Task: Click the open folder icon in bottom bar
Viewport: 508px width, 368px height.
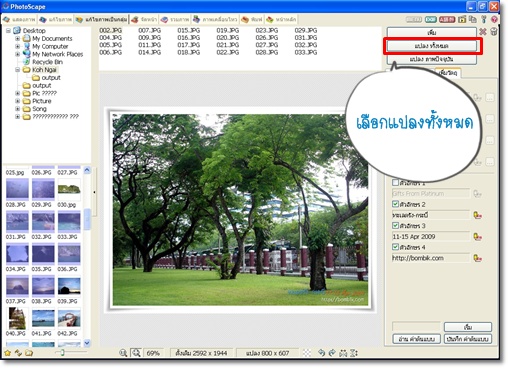Action: (29, 353)
